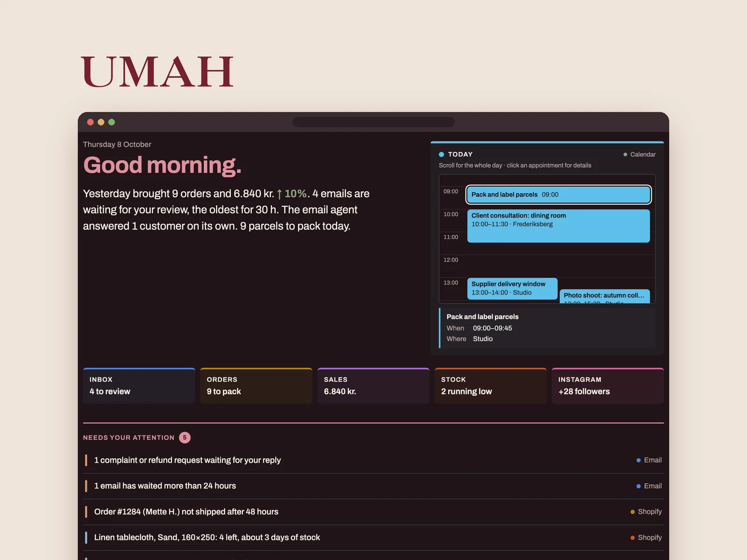Image resolution: width=747 pixels, height=560 pixels.
Task: Click the Shopify tag on Linen tablecloth row
Action: click(646, 538)
